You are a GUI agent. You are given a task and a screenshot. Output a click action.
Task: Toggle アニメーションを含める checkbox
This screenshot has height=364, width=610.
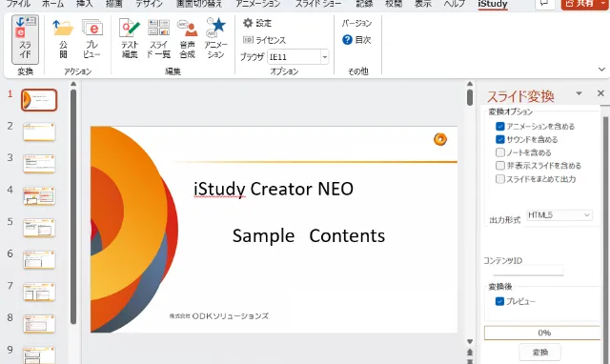click(500, 127)
